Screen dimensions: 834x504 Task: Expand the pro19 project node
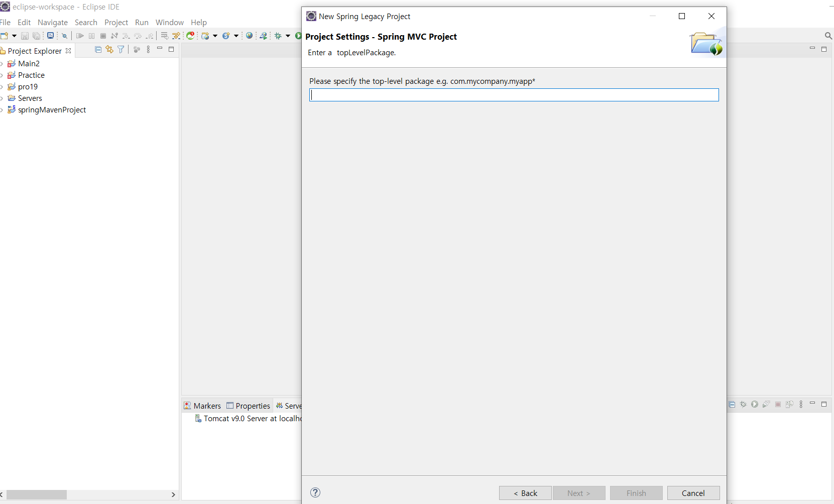(x=2, y=87)
